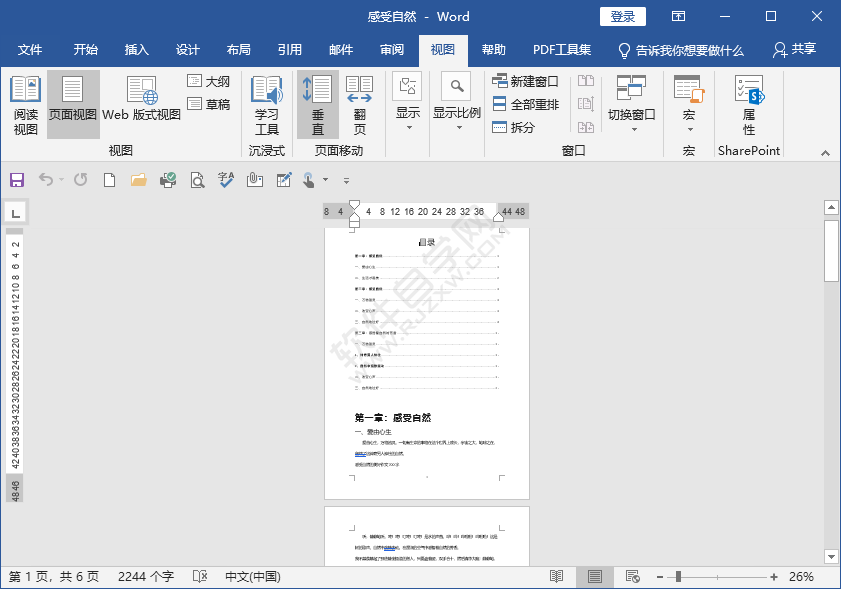Open a new window (新建窗口)
The width and height of the screenshot is (841, 589).
526,82
